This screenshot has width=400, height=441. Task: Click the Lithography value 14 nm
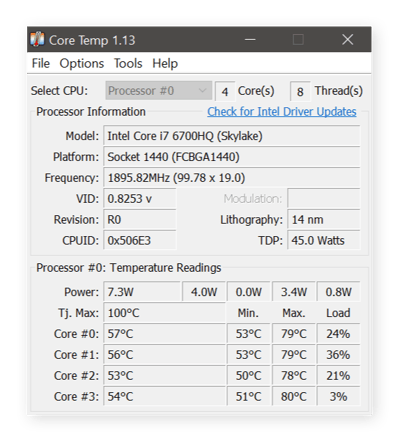(x=324, y=220)
